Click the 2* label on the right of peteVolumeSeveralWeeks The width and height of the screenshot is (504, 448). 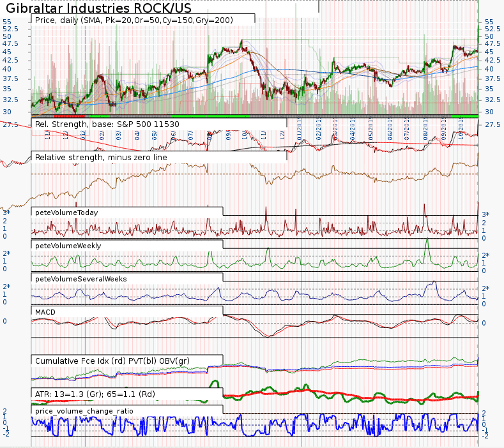click(485, 288)
